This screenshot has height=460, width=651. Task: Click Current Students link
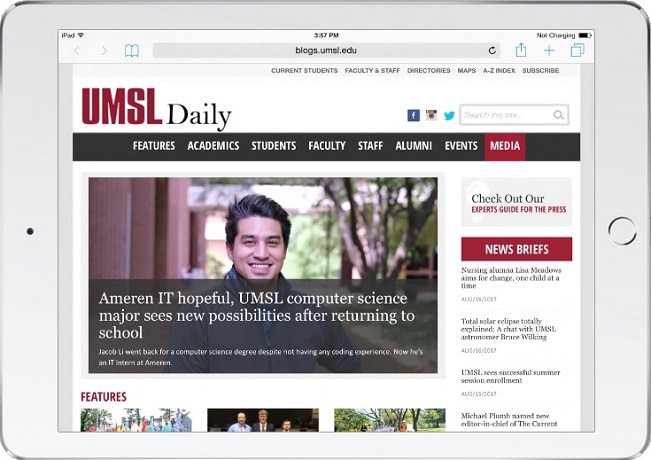click(304, 71)
